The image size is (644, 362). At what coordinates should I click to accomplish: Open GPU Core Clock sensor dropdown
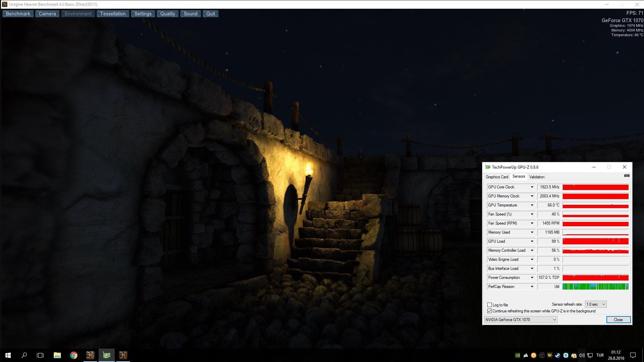point(532,187)
